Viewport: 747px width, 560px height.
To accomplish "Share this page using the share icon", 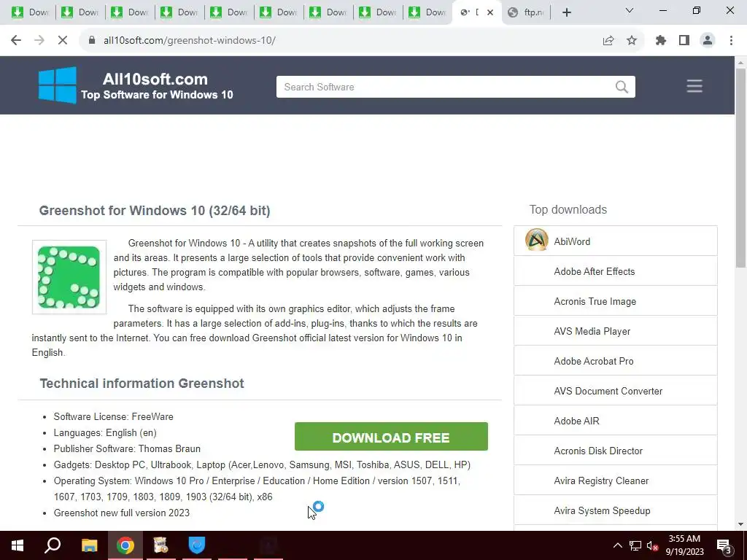I will (608, 41).
